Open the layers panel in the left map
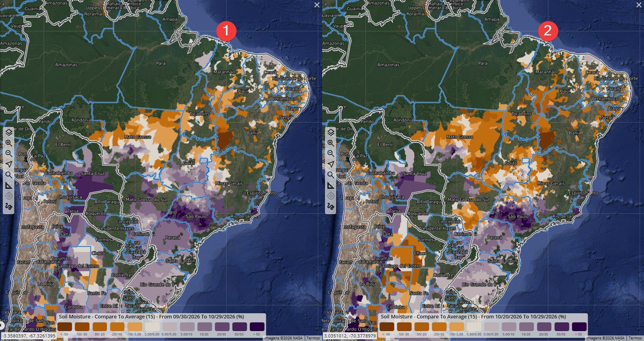Viewport: 644px width, 341px height. tap(9, 132)
